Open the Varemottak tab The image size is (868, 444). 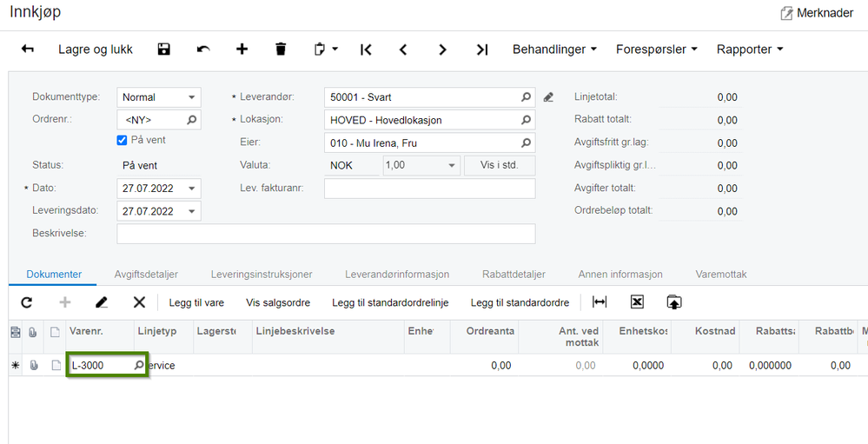[721, 275]
